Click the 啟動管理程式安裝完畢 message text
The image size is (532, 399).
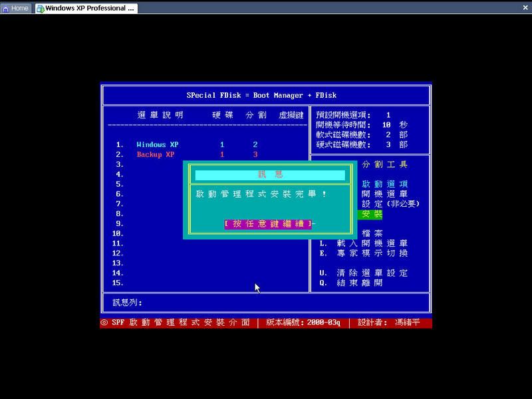(x=261, y=194)
